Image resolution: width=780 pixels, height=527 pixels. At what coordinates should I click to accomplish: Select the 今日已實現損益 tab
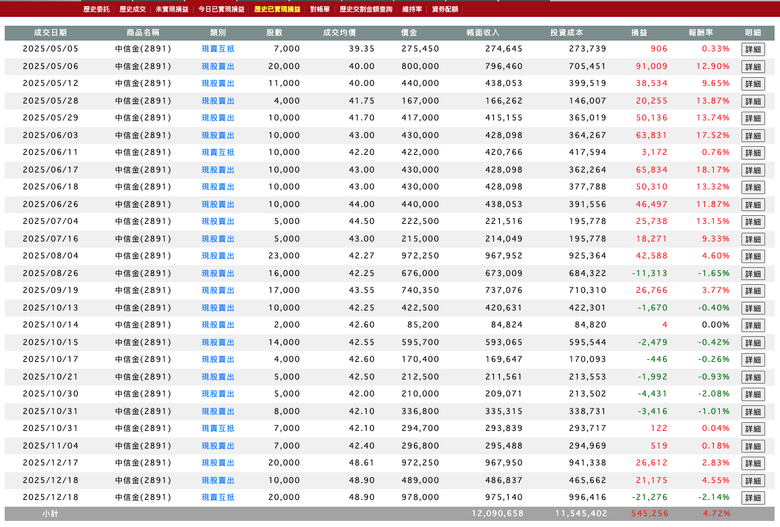pyautogui.click(x=220, y=8)
